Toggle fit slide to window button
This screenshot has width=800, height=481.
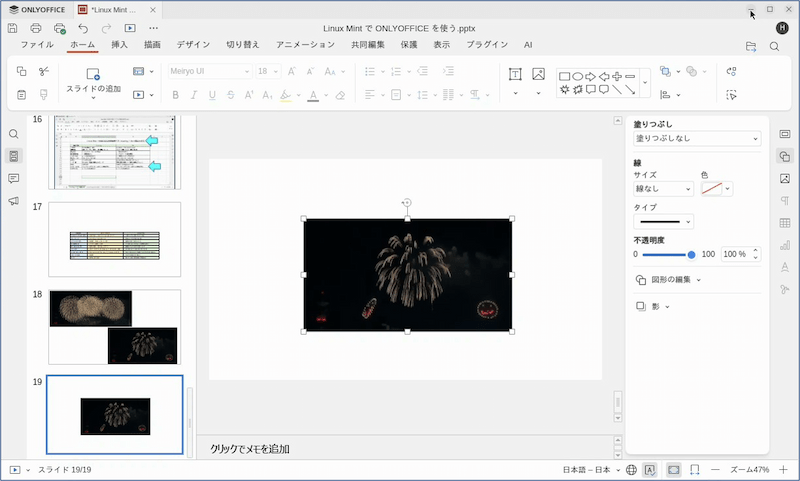click(674, 469)
